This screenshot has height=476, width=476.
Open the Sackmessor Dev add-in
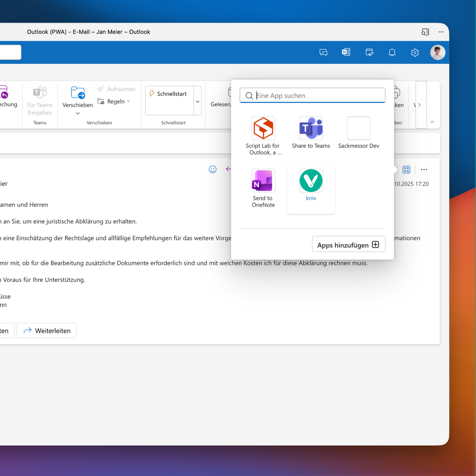[x=358, y=129]
